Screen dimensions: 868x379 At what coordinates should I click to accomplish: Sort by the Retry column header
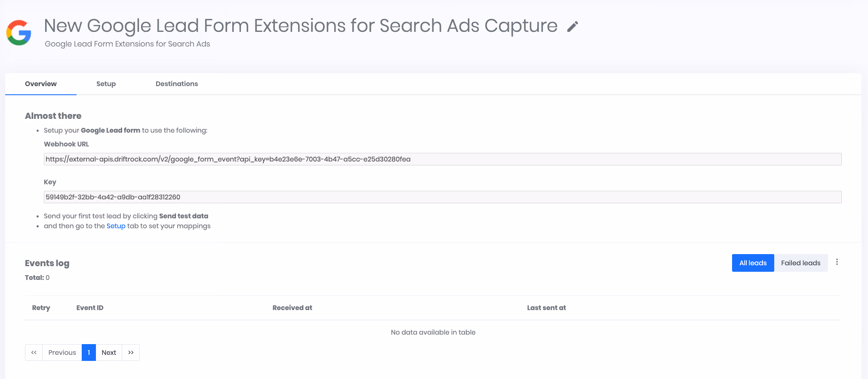click(41, 308)
